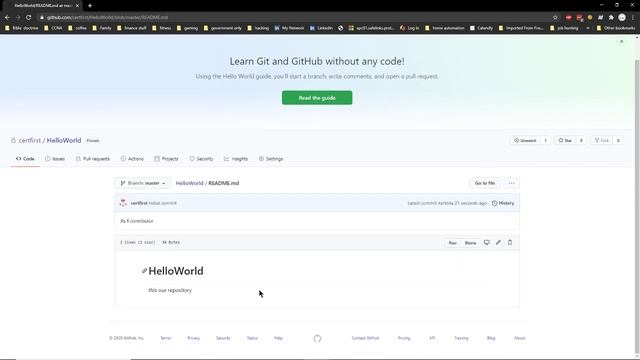
Task: Switch to the Issues tab
Action: point(55,159)
